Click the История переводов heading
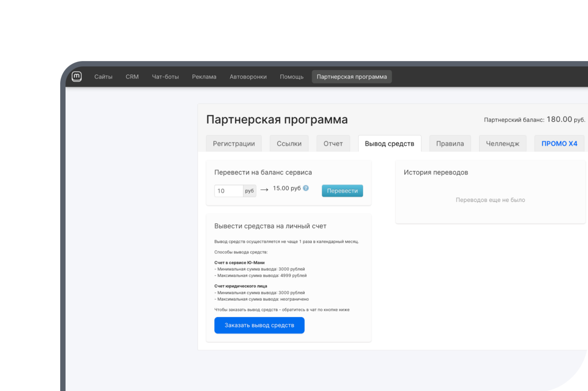 click(436, 172)
